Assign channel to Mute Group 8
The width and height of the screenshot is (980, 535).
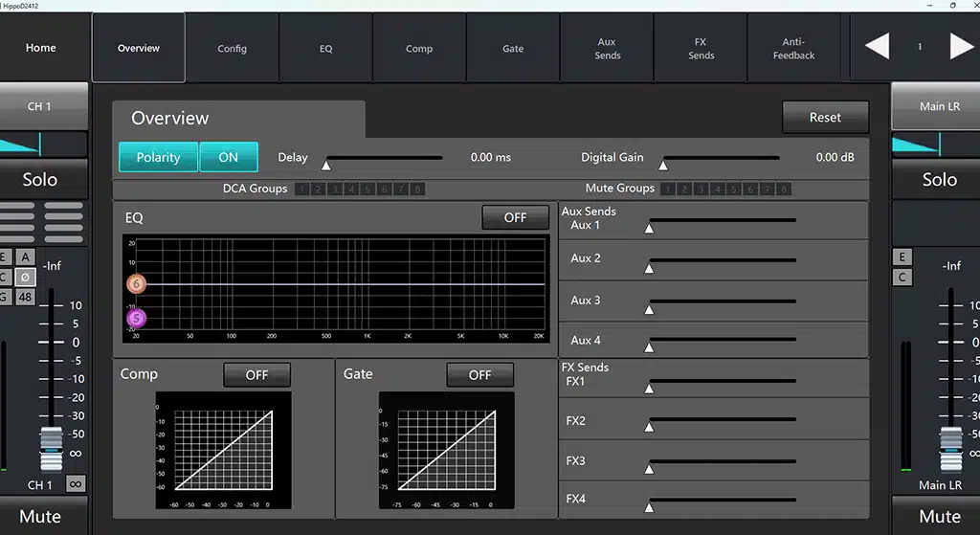pyautogui.click(x=783, y=189)
